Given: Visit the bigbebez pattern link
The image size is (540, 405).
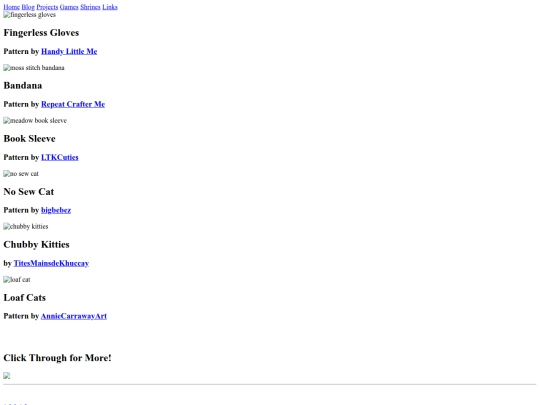Looking at the screenshot, I should point(56,210).
